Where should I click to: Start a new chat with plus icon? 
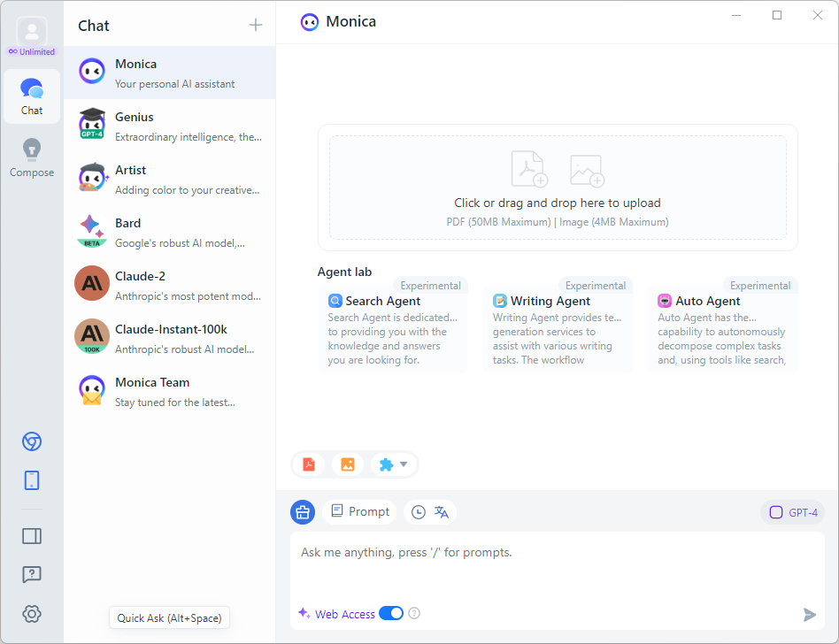(x=256, y=25)
